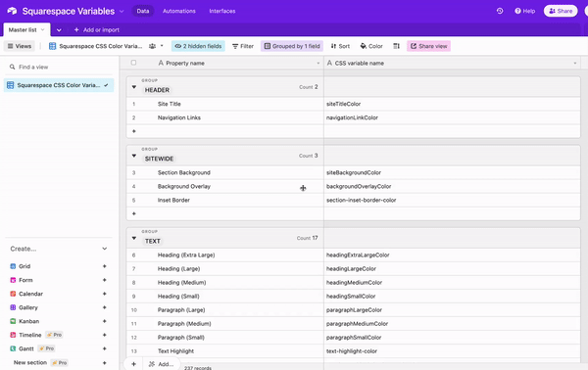Click the Find a view search field
Viewport: 588px width, 370px height.
59,67
